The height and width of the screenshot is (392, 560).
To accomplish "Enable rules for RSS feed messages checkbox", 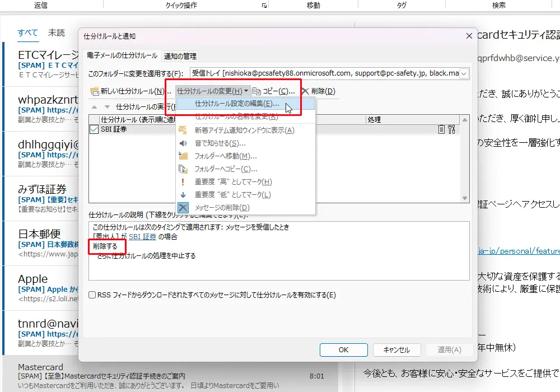I will [92, 295].
